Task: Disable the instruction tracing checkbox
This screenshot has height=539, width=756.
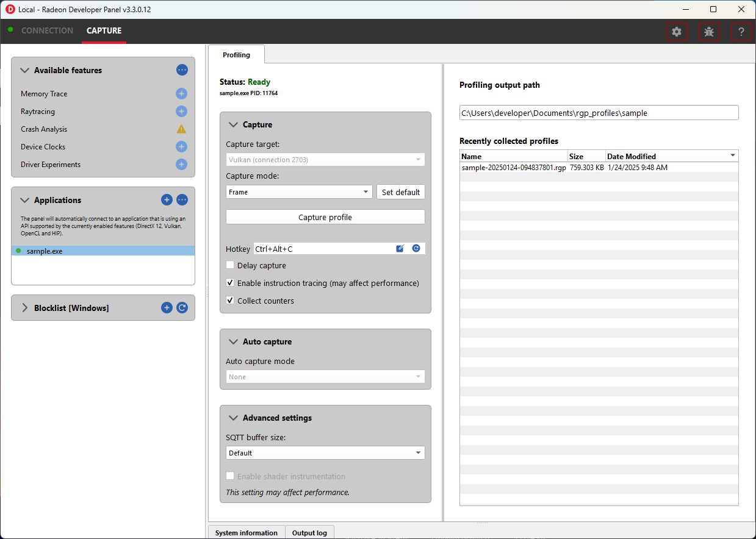Action: [x=230, y=283]
